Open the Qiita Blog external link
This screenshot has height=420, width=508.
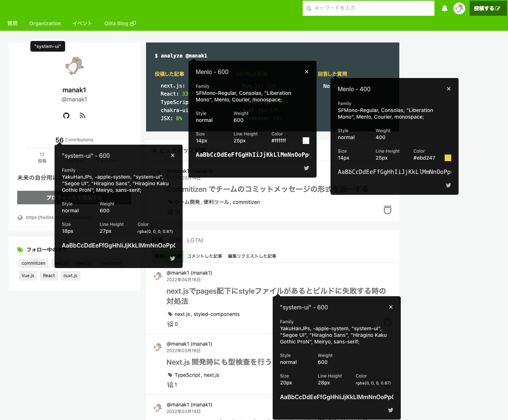coord(120,23)
